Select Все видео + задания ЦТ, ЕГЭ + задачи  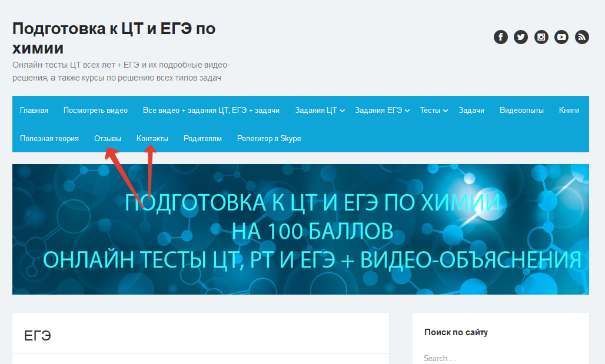click(211, 111)
